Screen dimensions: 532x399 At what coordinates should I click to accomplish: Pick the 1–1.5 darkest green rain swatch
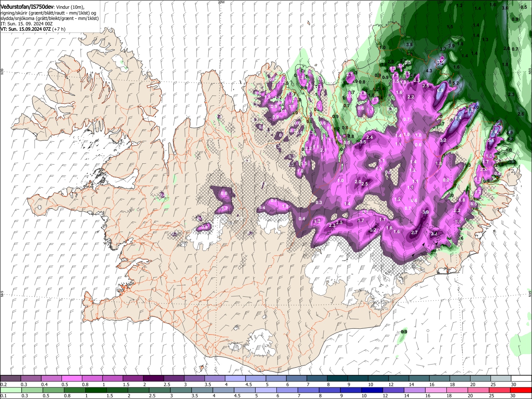point(96,390)
